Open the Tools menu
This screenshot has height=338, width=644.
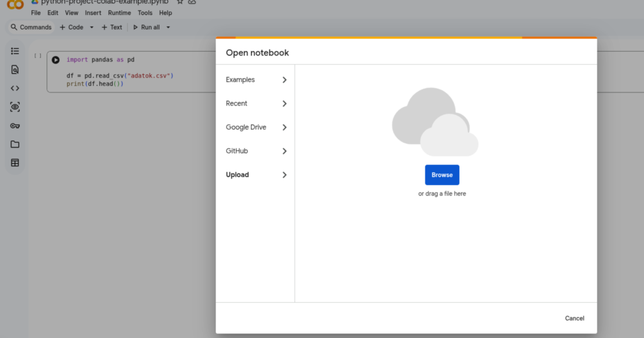pos(145,13)
